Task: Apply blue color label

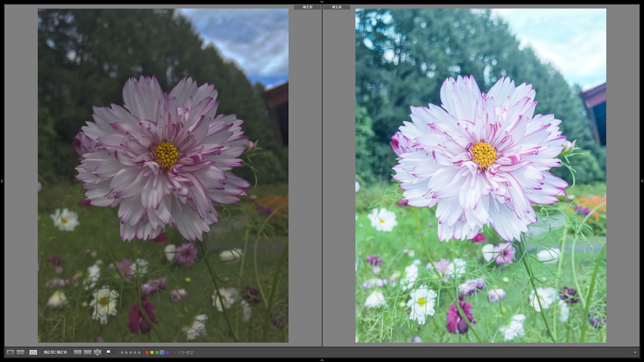Action: pos(162,353)
